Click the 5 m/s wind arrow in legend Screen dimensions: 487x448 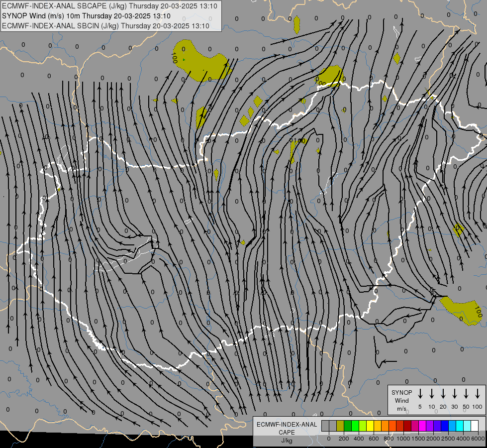(x=420, y=394)
